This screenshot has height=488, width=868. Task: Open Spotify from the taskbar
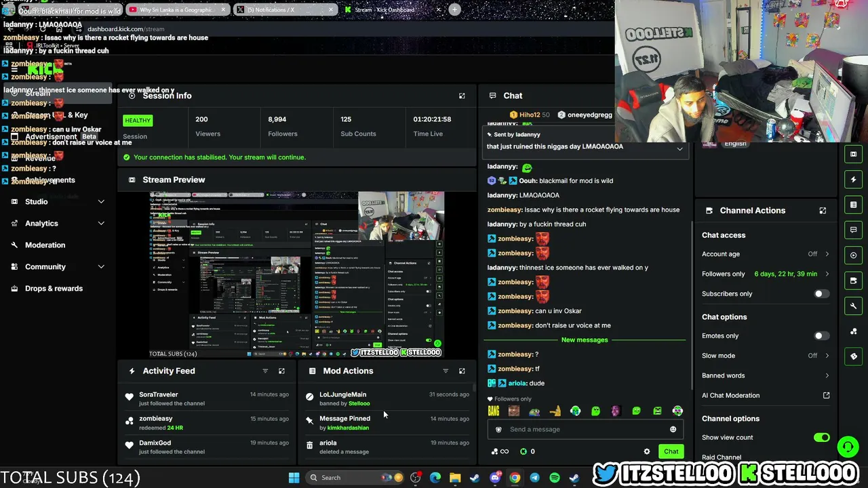(x=555, y=478)
